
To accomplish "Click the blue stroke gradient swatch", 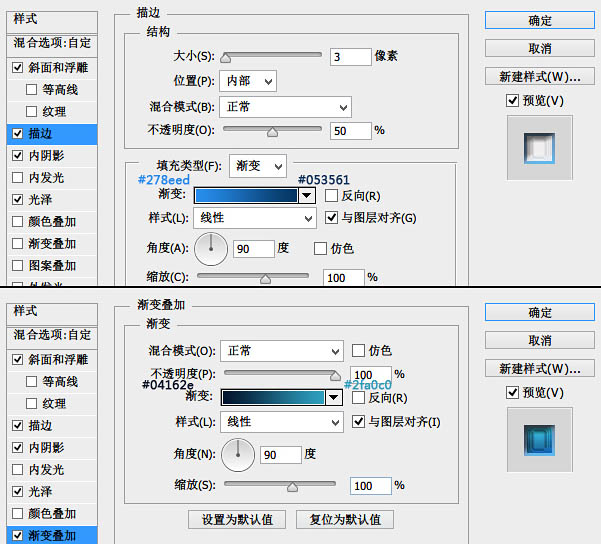I will [x=246, y=196].
